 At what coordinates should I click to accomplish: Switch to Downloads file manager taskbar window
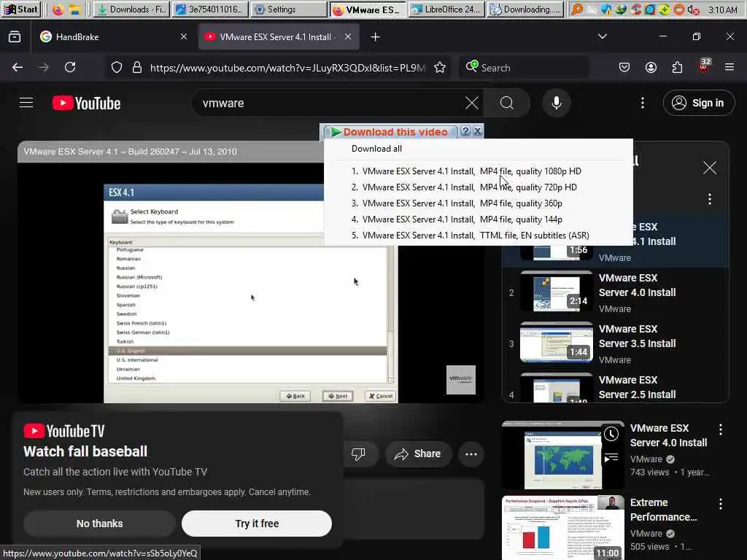pyautogui.click(x=131, y=9)
